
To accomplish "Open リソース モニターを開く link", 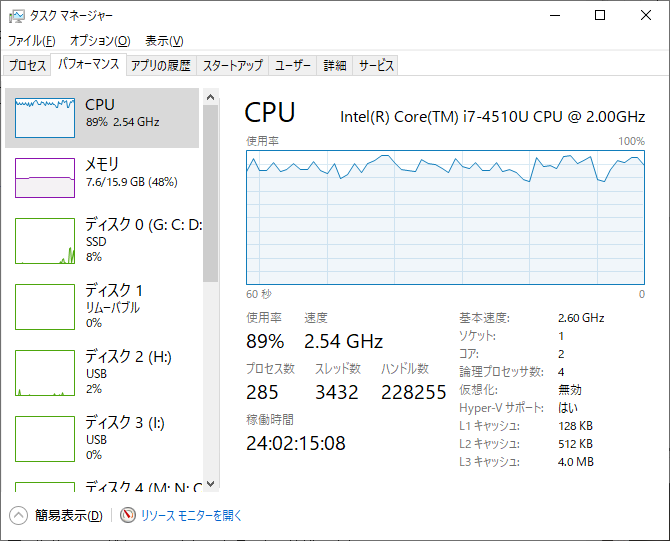I will click(191, 515).
